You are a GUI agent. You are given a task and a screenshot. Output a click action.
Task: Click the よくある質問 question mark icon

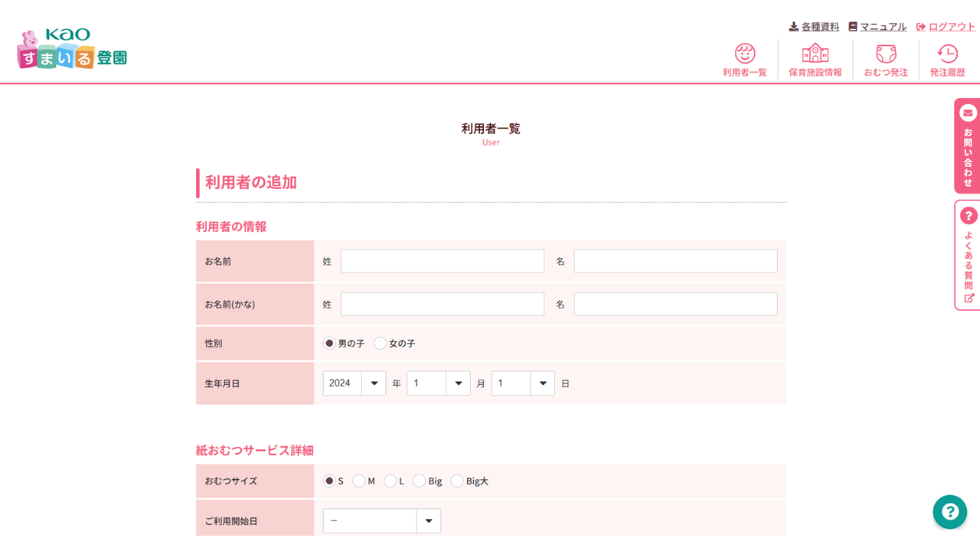coord(969,216)
